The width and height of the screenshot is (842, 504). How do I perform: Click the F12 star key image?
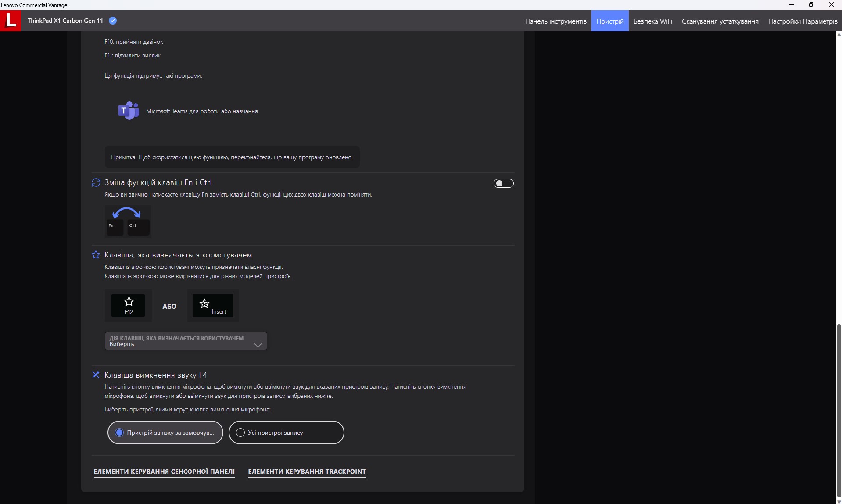(128, 305)
